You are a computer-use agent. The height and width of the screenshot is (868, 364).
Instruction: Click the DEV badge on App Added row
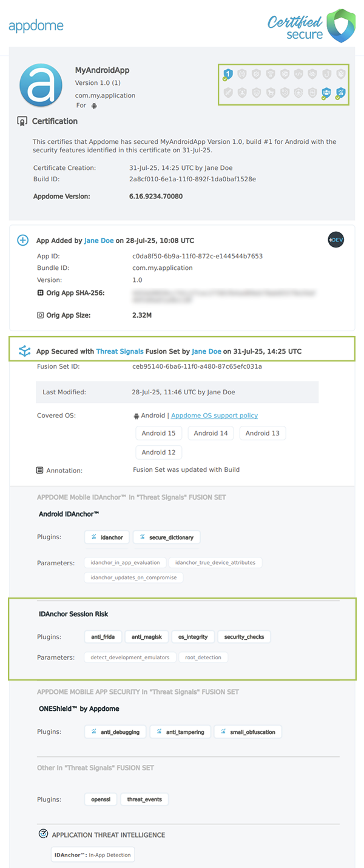pyautogui.click(x=335, y=240)
